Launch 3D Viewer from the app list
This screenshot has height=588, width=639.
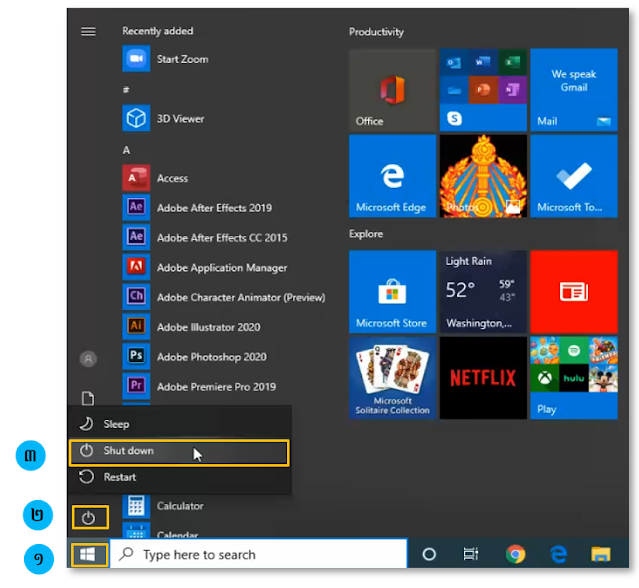[163, 119]
